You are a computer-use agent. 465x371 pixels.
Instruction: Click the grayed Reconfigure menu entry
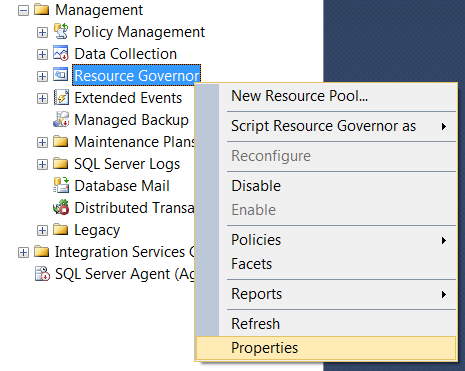pos(325,156)
